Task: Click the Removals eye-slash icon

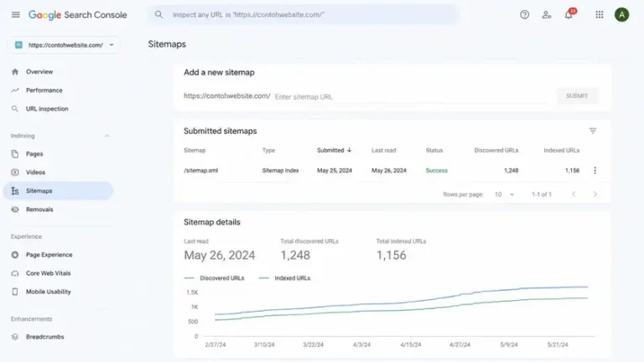Action: click(x=15, y=209)
